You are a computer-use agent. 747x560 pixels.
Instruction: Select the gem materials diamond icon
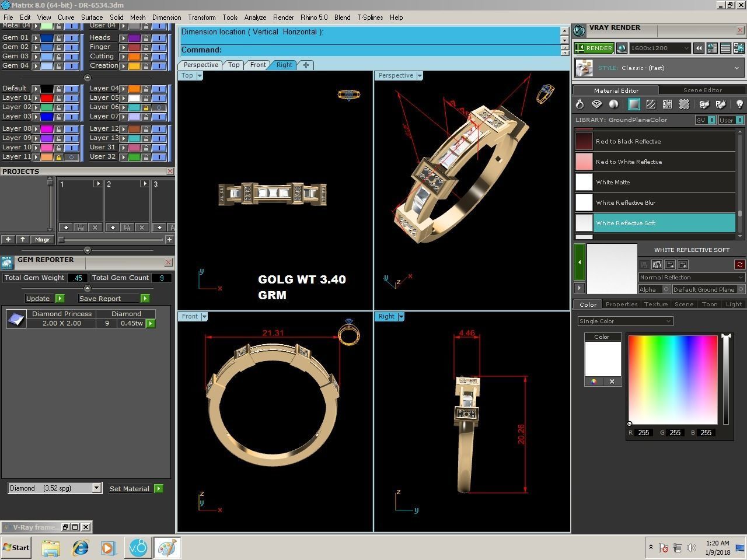click(596, 104)
